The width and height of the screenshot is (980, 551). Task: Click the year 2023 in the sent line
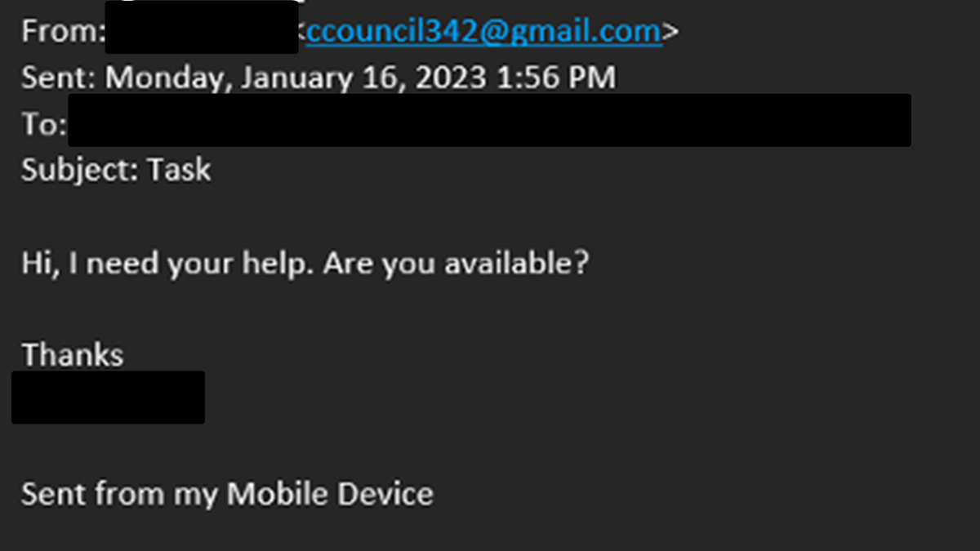click(450, 78)
